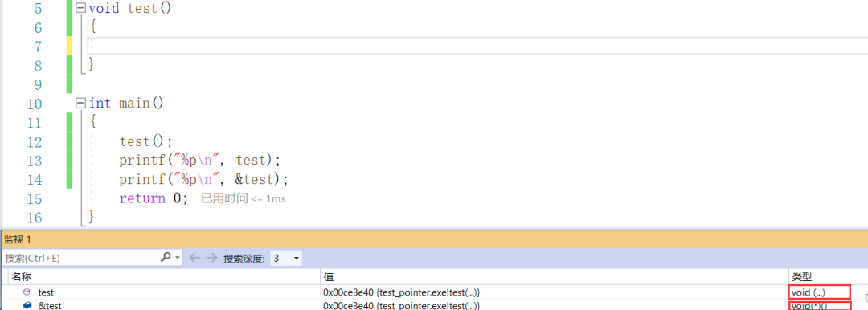Select the &test watch row icon
868x310 pixels.
coord(27,305)
